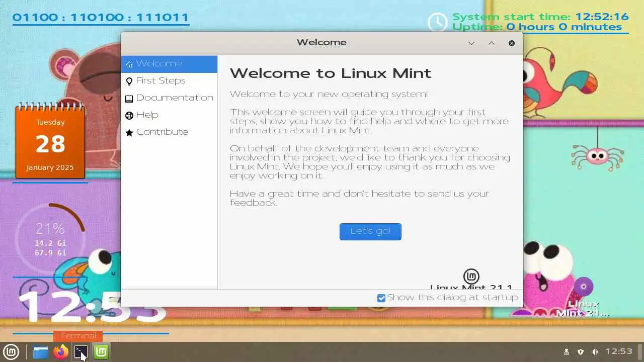This screenshot has width=644, height=362.
Task: Open the removable drives tray icon
Action: (x=567, y=352)
